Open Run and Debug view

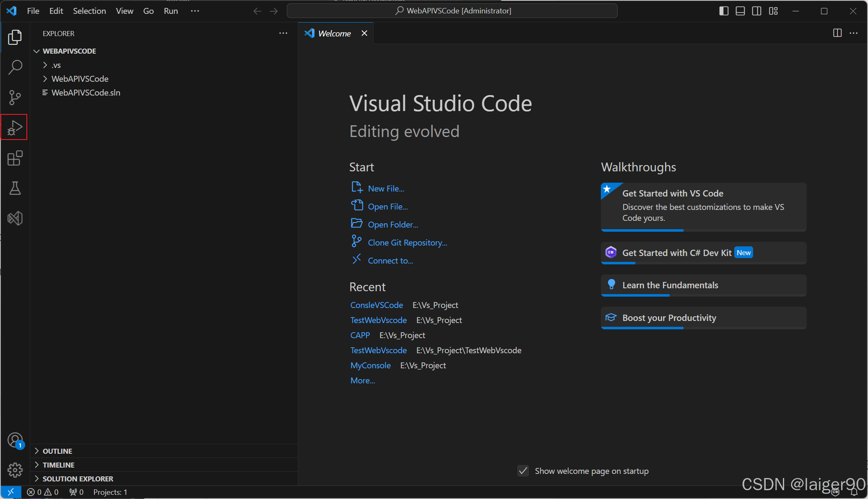[x=15, y=127]
